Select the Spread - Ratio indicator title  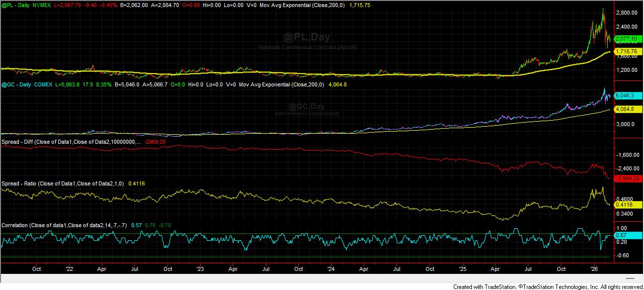point(63,183)
